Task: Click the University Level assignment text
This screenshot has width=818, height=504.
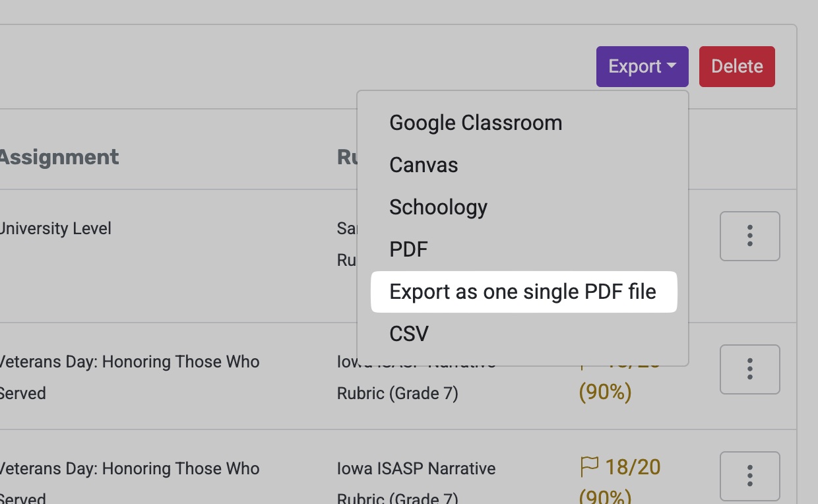Action: point(55,229)
